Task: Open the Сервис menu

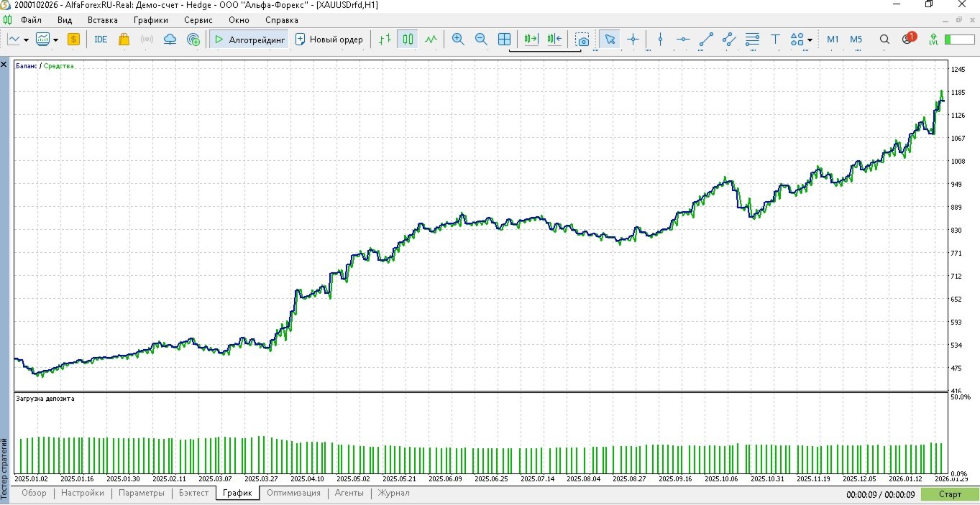Action: (198, 20)
